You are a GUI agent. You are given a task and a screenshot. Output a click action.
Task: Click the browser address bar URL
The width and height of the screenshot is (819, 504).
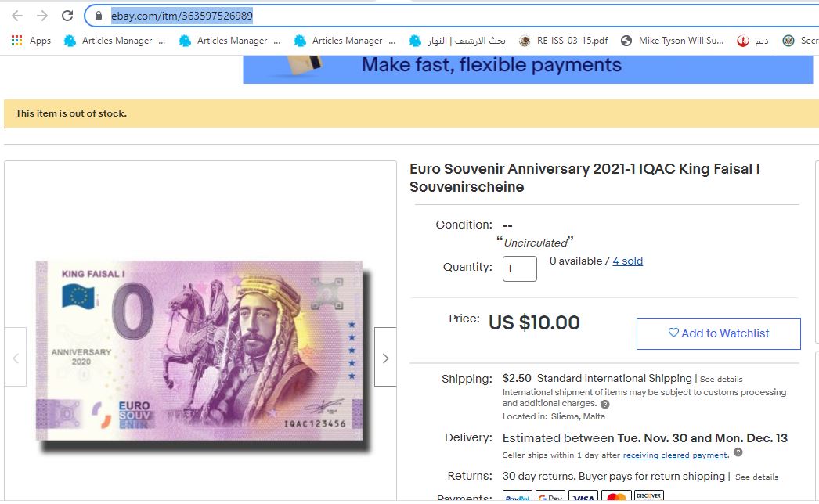click(x=182, y=16)
